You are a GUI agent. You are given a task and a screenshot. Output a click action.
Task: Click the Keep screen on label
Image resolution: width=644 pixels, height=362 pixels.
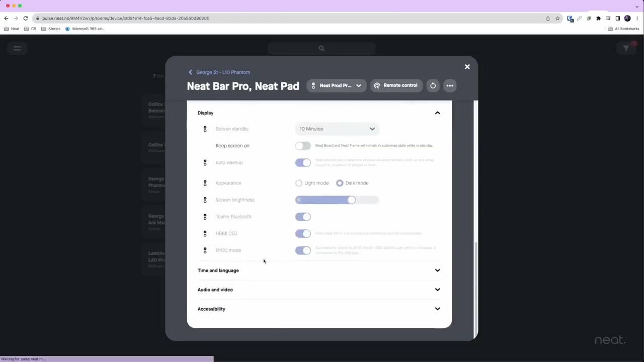click(x=232, y=146)
